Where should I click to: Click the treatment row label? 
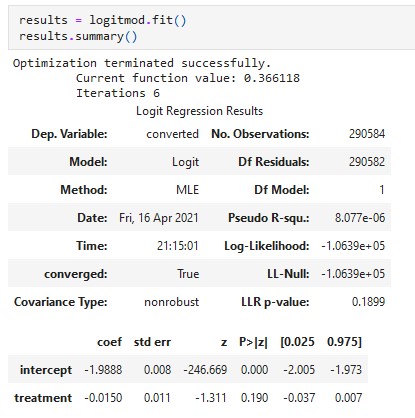[43, 398]
